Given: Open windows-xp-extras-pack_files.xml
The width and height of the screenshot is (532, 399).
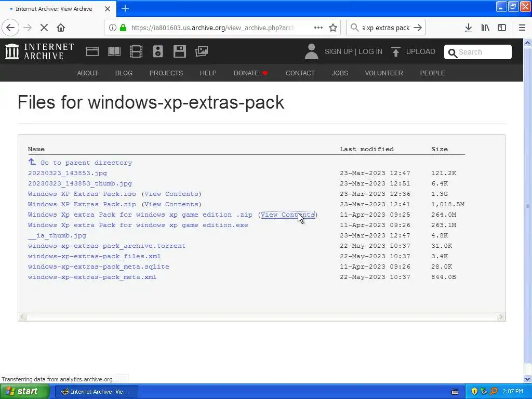Looking at the screenshot, I should pos(95,257).
